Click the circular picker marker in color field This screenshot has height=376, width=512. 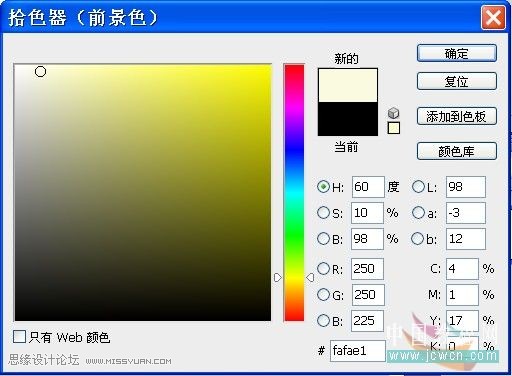coord(40,71)
